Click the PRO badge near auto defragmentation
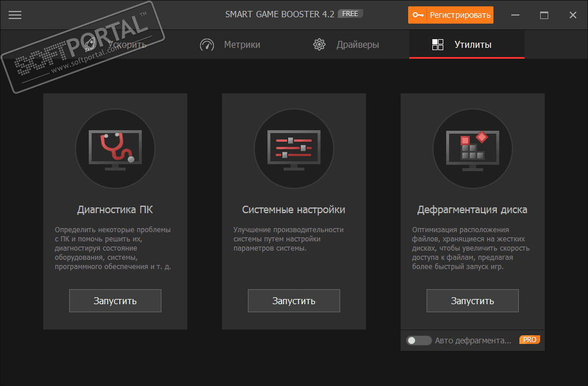The image size is (588, 386). click(530, 339)
